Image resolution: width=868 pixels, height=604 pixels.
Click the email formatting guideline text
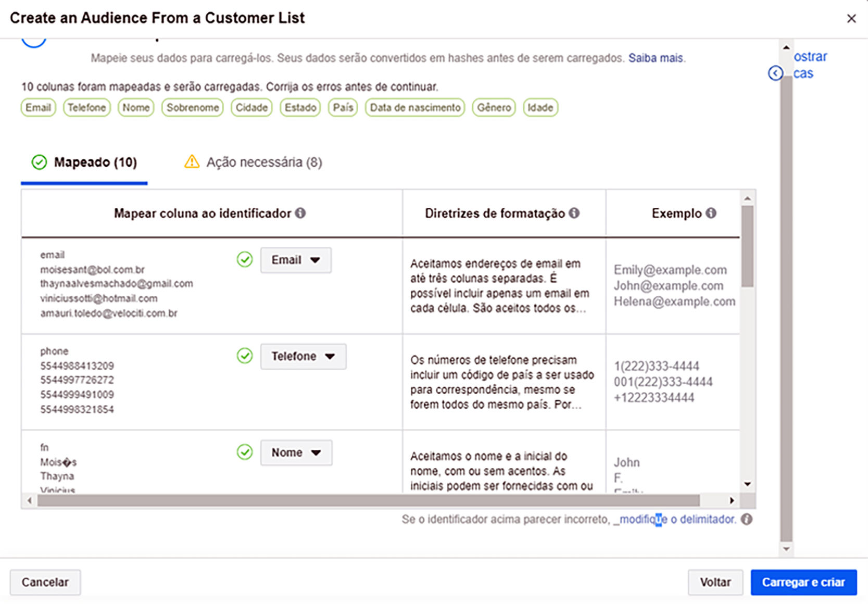click(499, 286)
